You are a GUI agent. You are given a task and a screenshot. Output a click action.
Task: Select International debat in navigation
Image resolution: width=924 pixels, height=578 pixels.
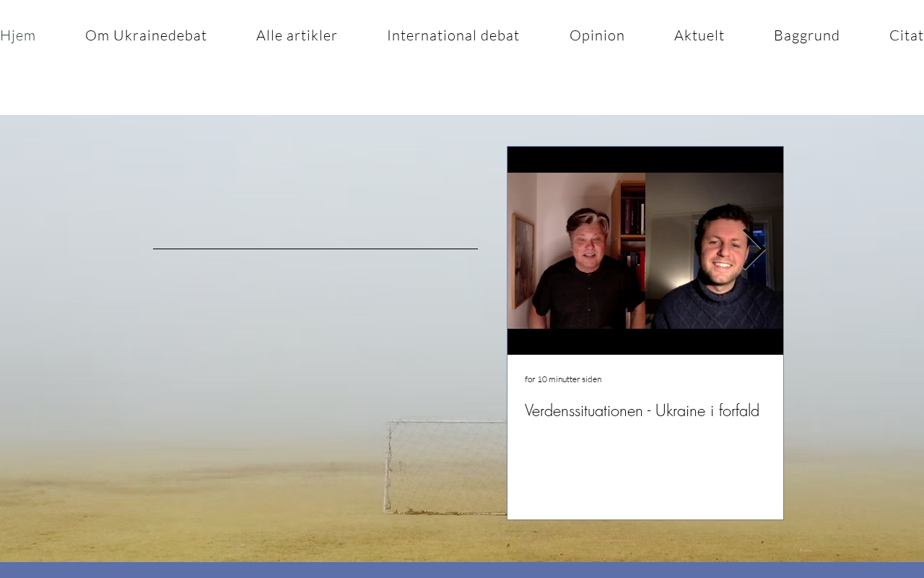click(x=453, y=35)
